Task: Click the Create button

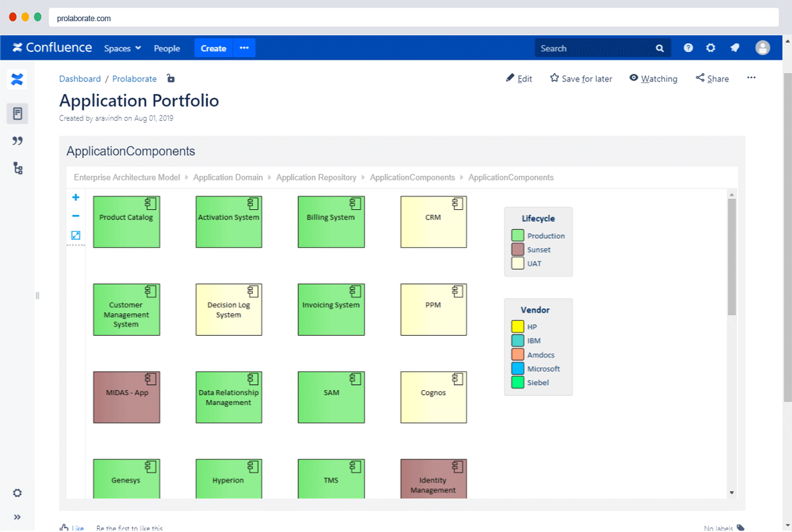Action: point(214,48)
